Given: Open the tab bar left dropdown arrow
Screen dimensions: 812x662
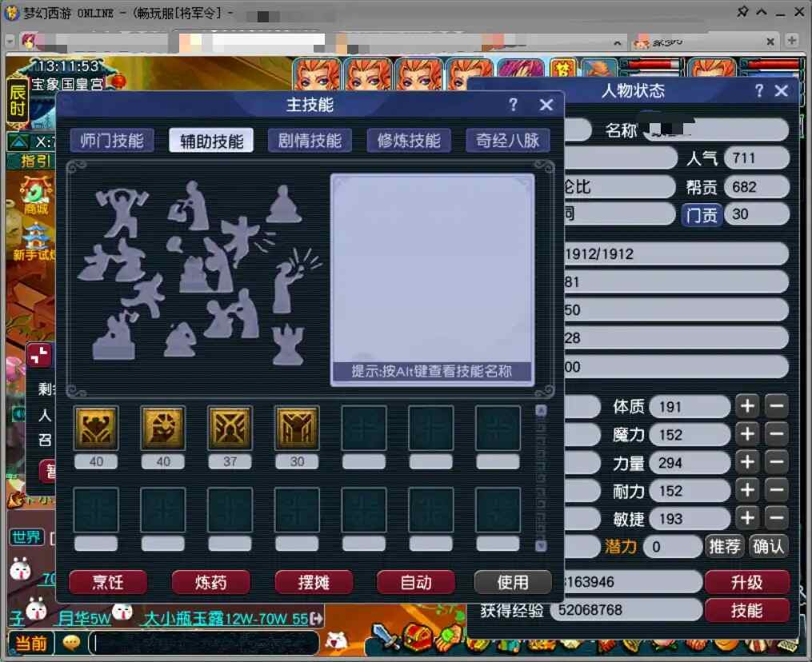Looking at the screenshot, I should point(10,40).
